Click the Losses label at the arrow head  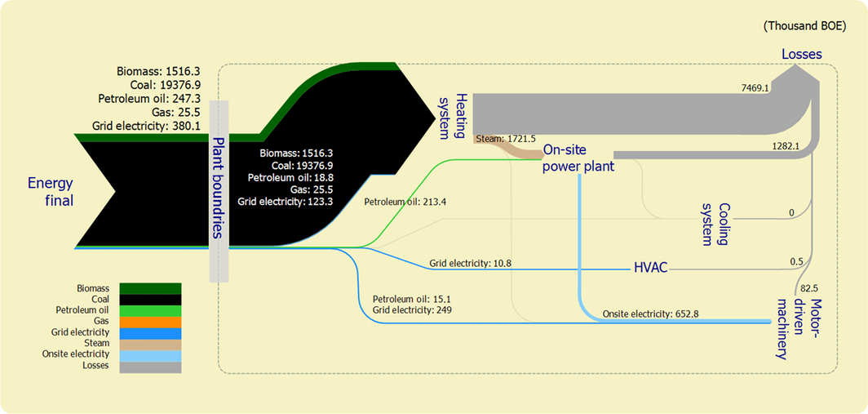801,54
